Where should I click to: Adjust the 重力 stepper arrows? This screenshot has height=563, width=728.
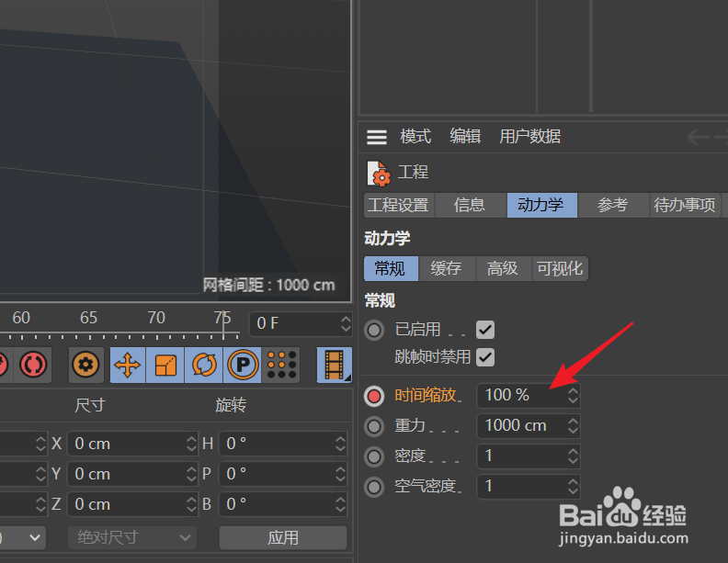click(x=573, y=426)
